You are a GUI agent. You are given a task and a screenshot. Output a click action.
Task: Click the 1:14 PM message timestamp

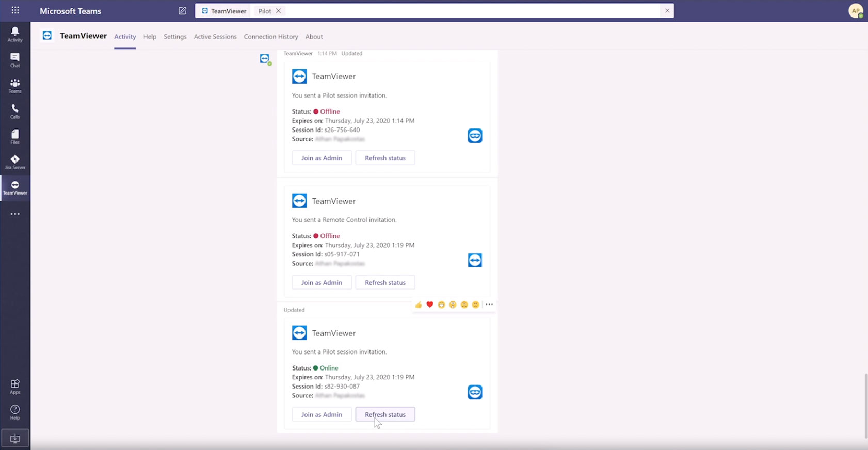tap(327, 53)
